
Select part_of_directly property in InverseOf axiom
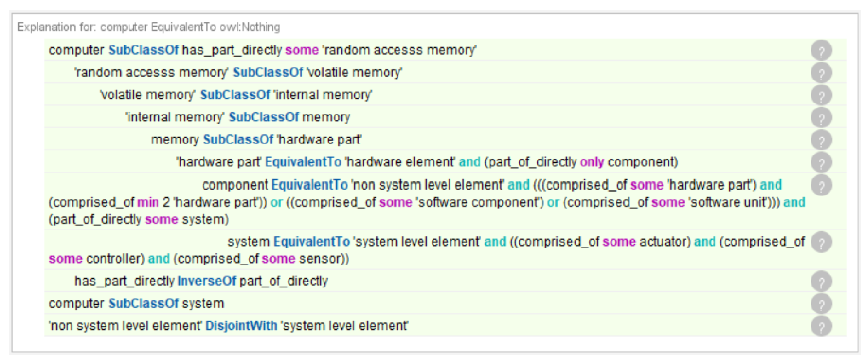(283, 281)
